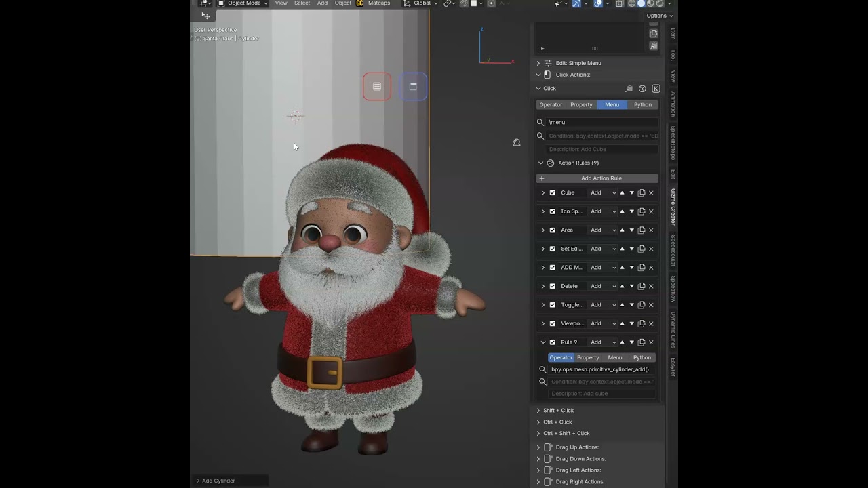
Task: Switch to the Python tab under Click
Action: click(x=643, y=105)
